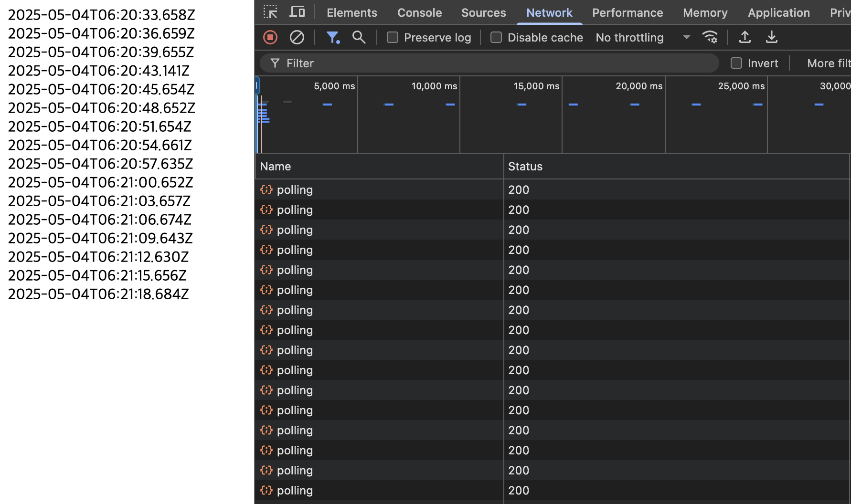Click timestamp 2025-05-04T06:21:09.643Z in page
Viewport: 851px width, 504px height.
[x=100, y=238]
